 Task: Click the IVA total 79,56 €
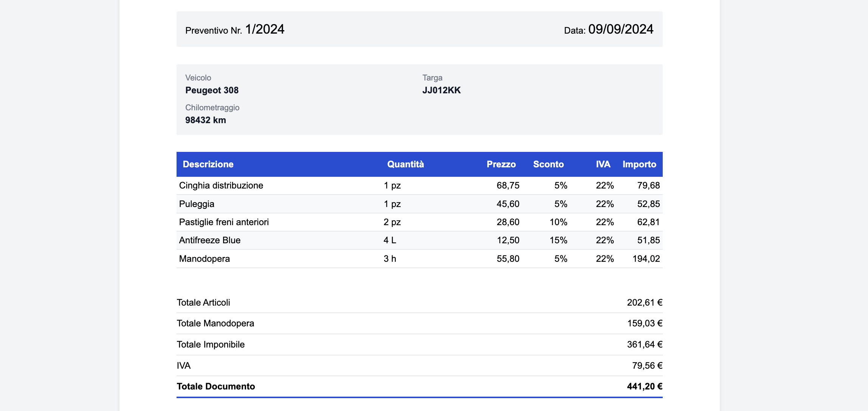(647, 366)
